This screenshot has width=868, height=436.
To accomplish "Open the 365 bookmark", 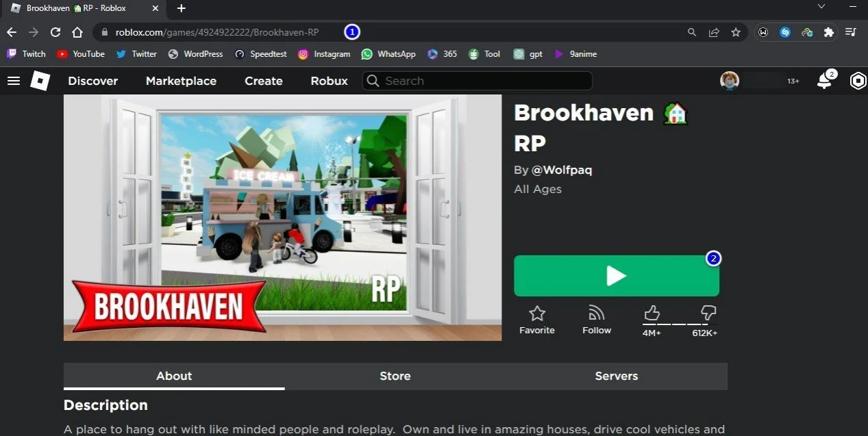I will 442,54.
